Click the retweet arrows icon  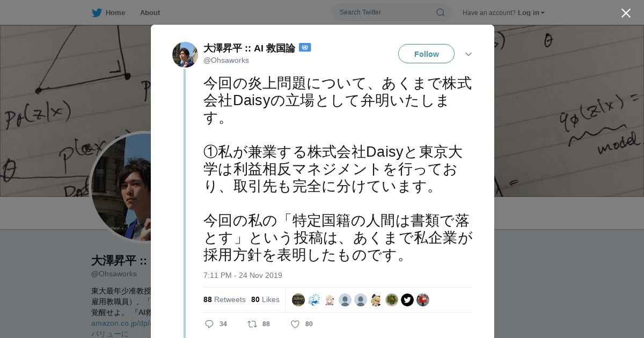click(x=252, y=324)
